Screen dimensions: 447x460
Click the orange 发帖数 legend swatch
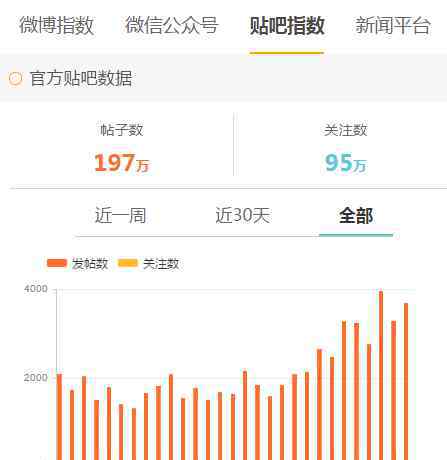[x=57, y=263]
